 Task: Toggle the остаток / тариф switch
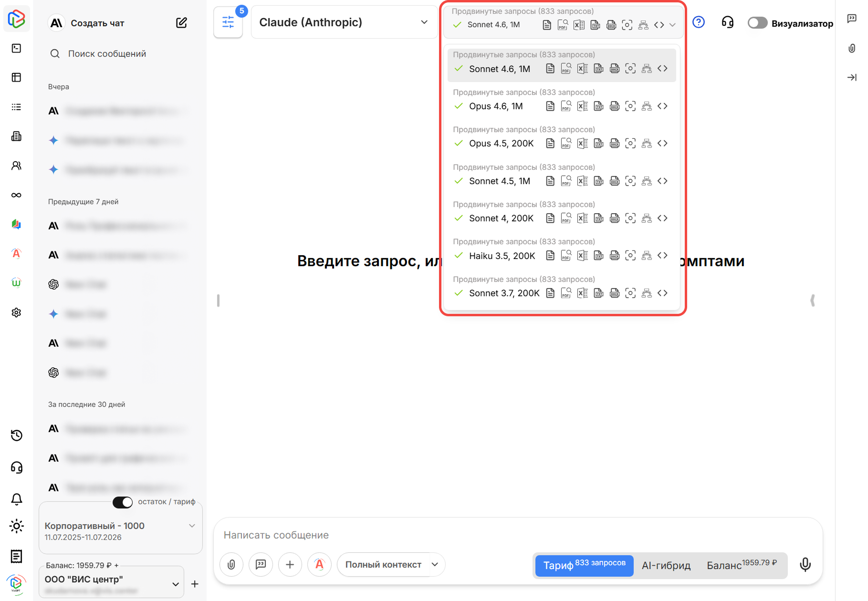pos(123,502)
